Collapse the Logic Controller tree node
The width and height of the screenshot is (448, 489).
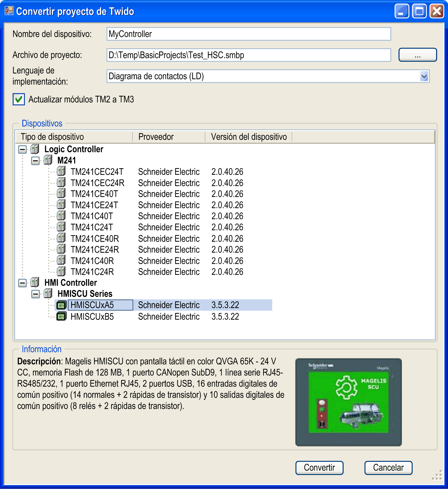23,149
